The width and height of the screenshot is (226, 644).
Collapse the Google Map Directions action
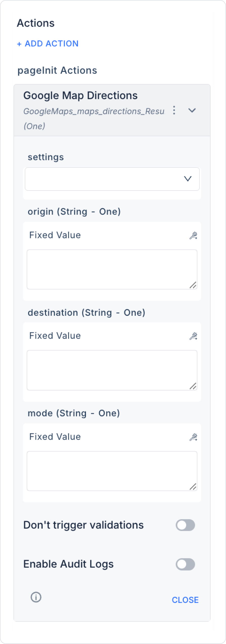click(192, 110)
